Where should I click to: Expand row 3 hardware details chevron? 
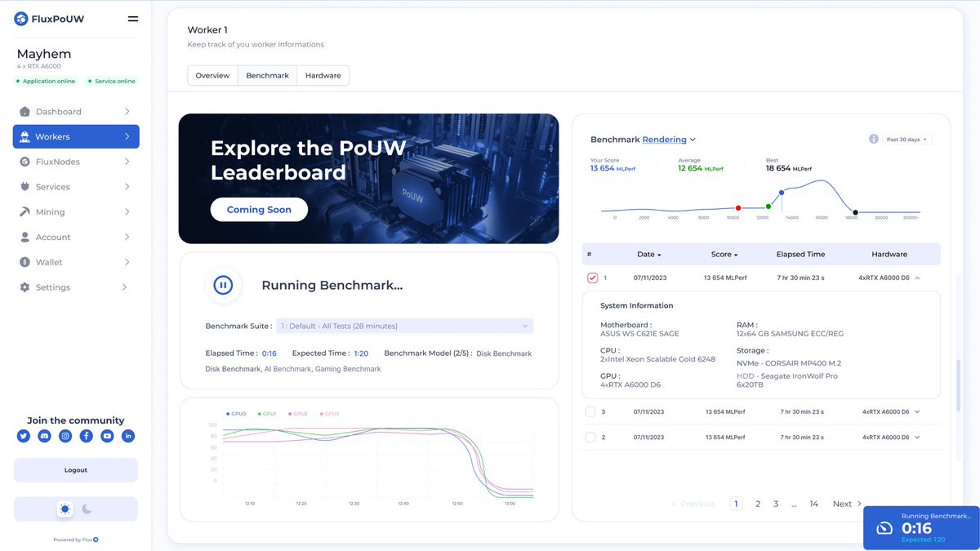917,411
